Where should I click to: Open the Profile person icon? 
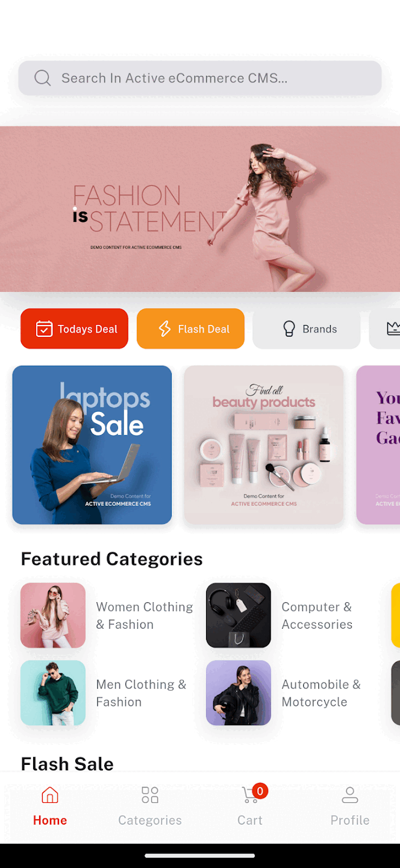tap(350, 795)
